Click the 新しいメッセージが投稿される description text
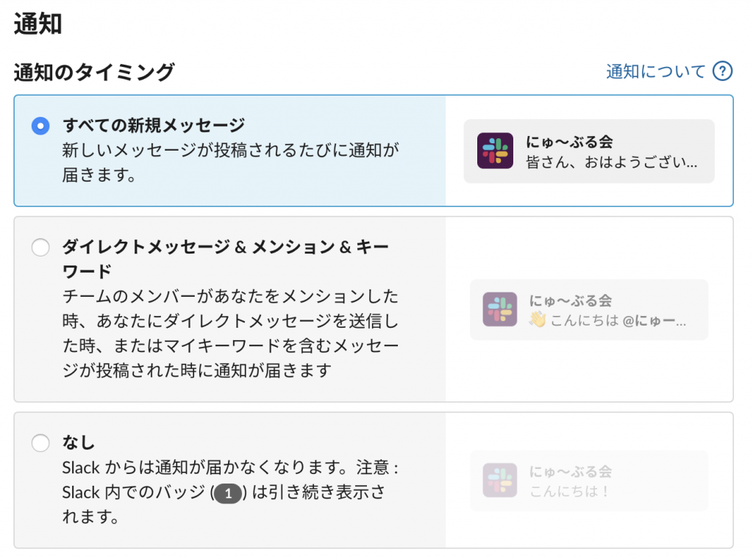 (230, 162)
